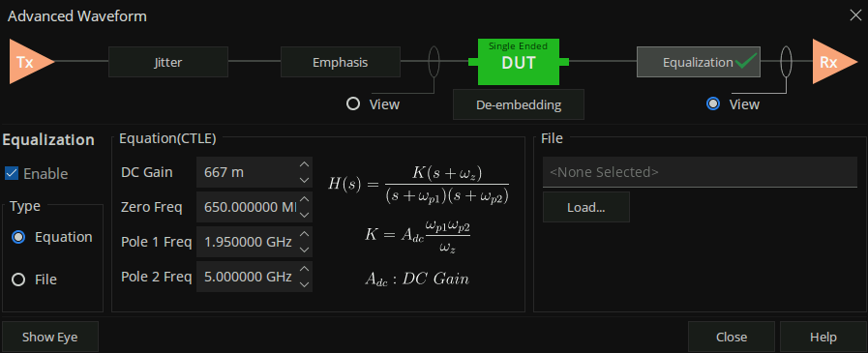
Task: Click the probe ellipse after Emphasis block
Action: (x=434, y=62)
